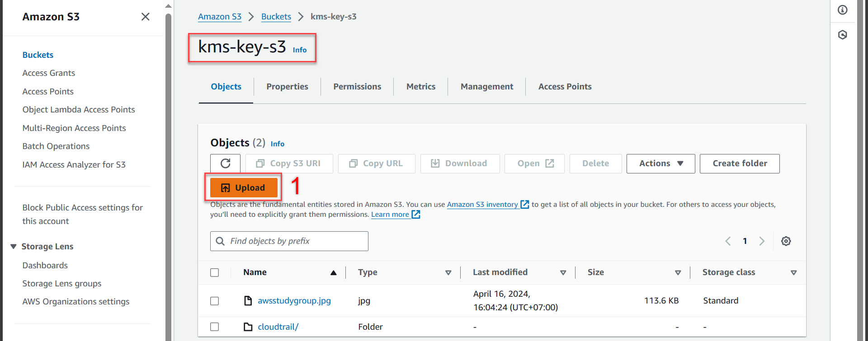The height and width of the screenshot is (341, 868).
Task: Click the refresh objects icon button
Action: (226, 163)
